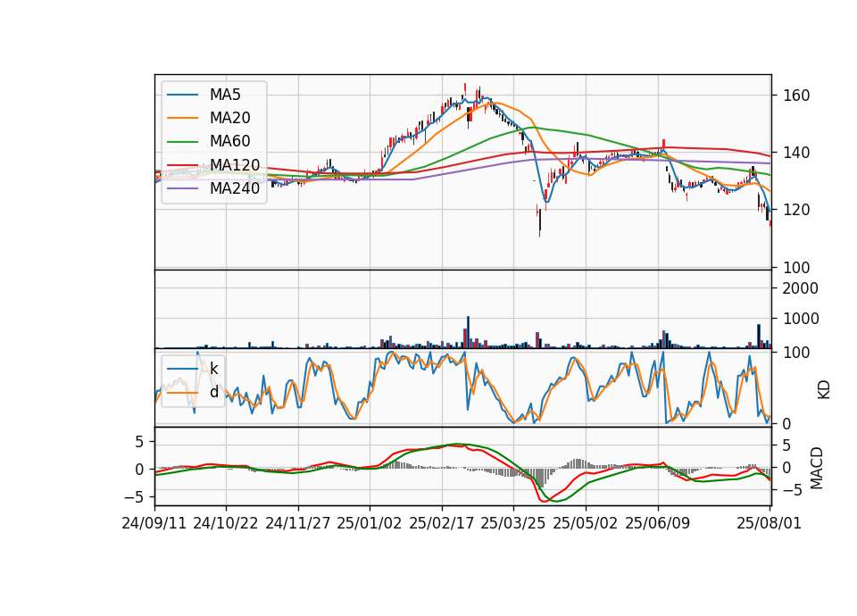857x616 pixels.
Task: Click the 24/11/27 date label
Action: click(298, 523)
